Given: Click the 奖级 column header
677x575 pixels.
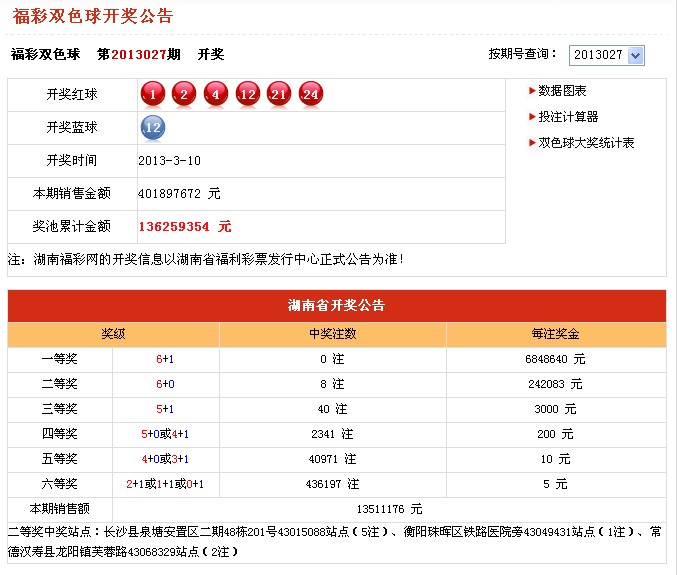Looking at the screenshot, I should click(x=113, y=334).
